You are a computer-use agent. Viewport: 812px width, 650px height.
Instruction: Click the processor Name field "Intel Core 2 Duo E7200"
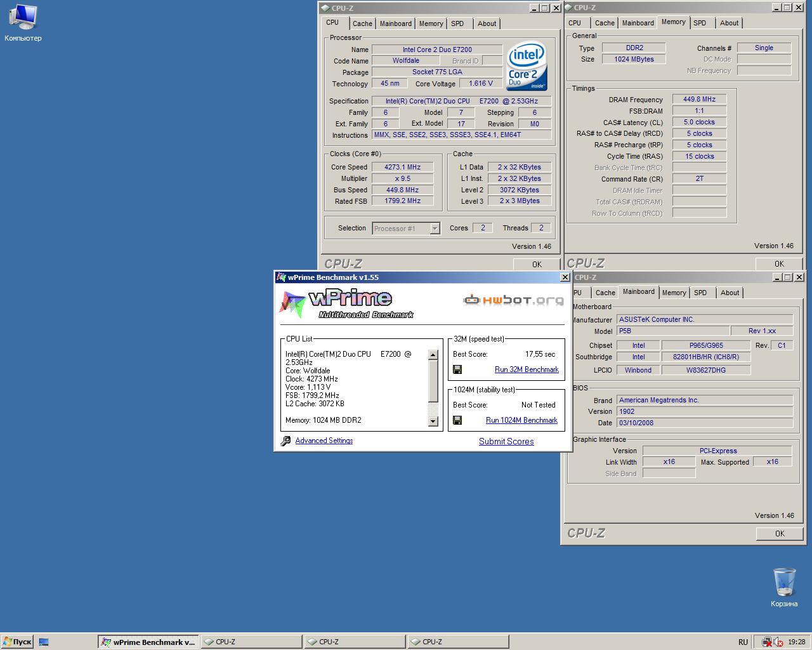pos(437,50)
